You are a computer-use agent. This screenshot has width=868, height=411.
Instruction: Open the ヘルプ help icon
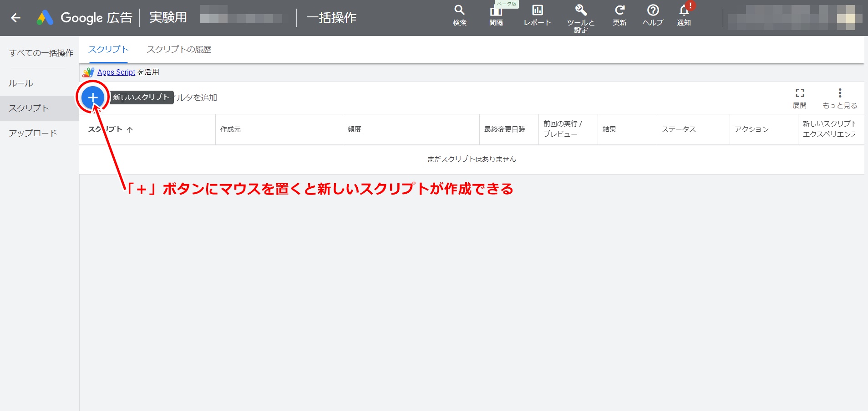(653, 10)
